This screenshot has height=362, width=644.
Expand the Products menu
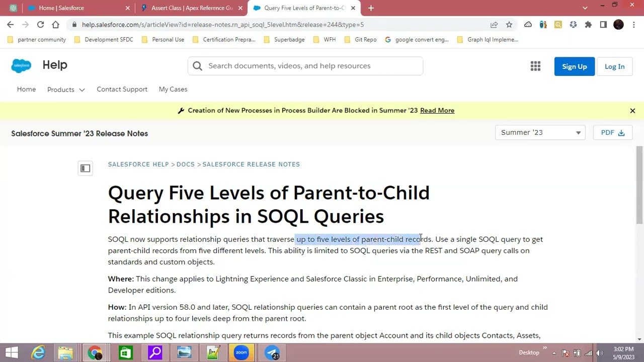[66, 89]
